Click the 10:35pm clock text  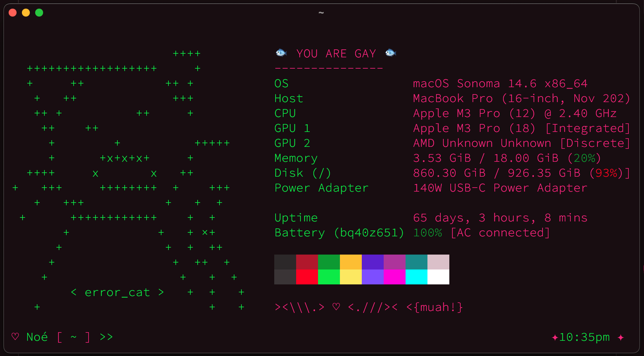tap(584, 337)
